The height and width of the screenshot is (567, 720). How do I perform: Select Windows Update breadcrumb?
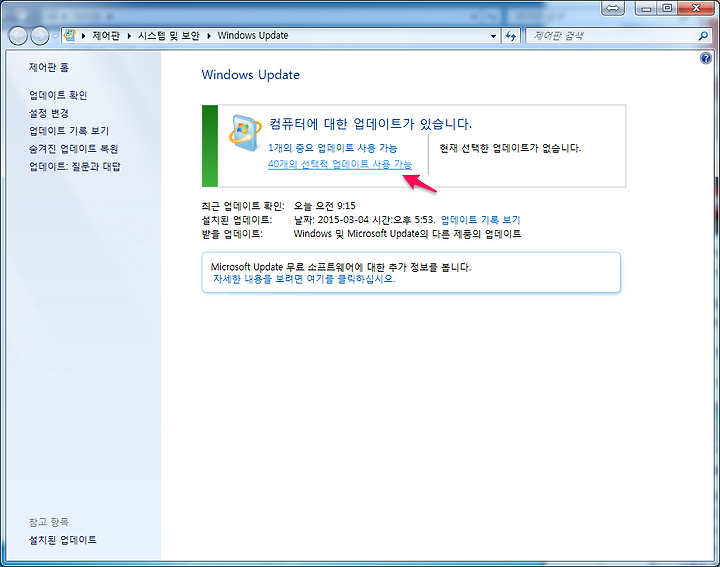(x=253, y=35)
